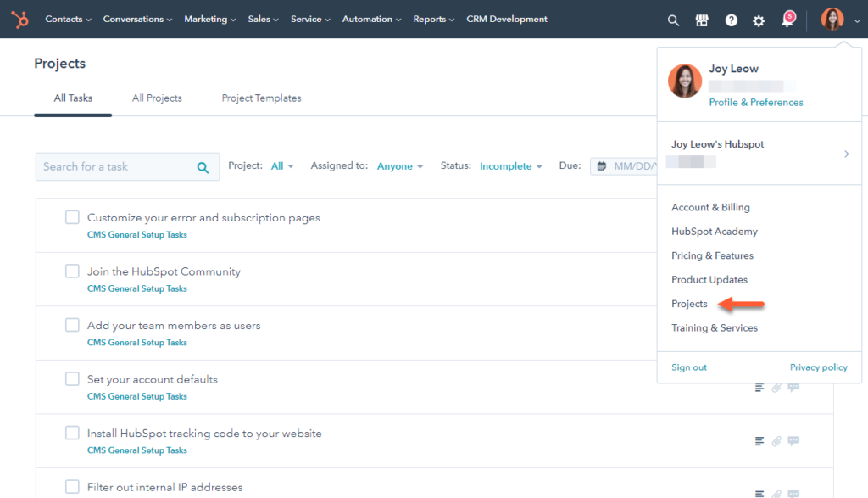Click the Due date MM/DD input
The width and height of the screenshot is (868, 498).
tap(624, 166)
